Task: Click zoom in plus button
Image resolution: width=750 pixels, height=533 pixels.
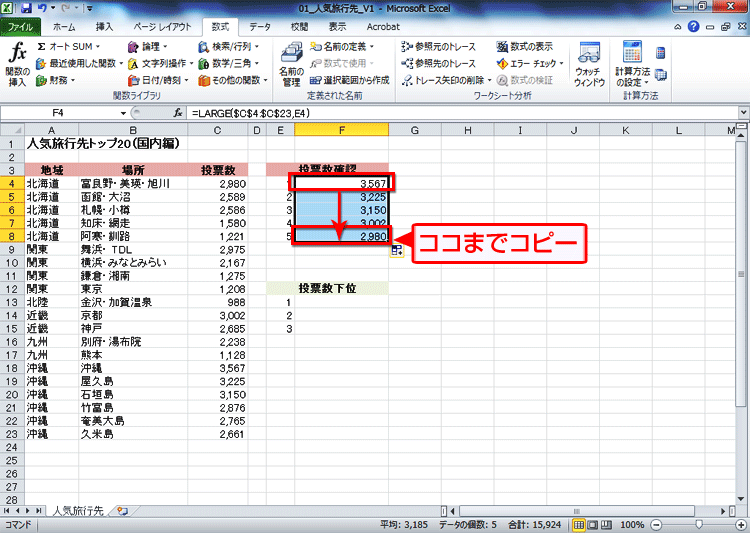Action: (742, 525)
